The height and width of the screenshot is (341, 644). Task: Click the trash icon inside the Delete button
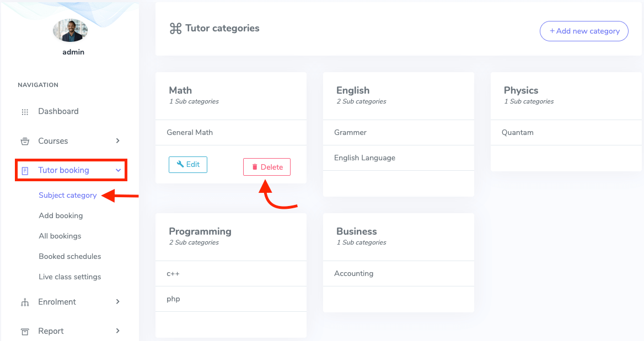click(255, 167)
